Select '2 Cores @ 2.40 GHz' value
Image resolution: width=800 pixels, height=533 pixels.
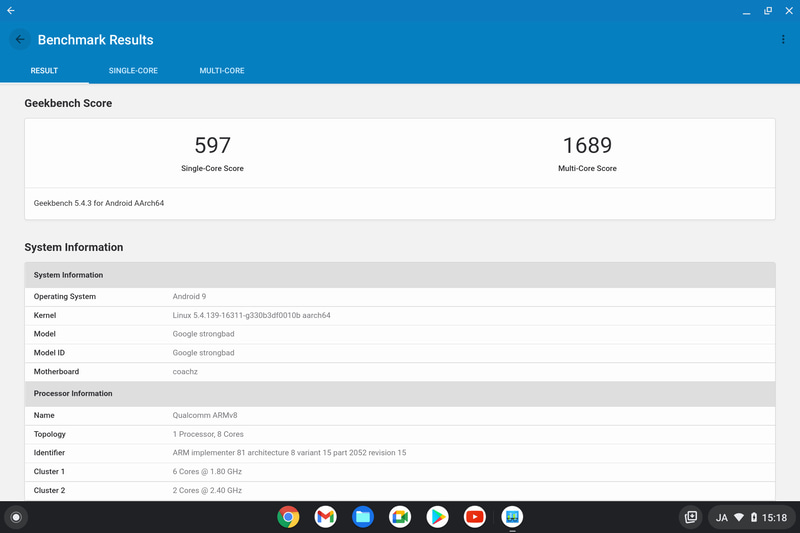[x=207, y=490]
